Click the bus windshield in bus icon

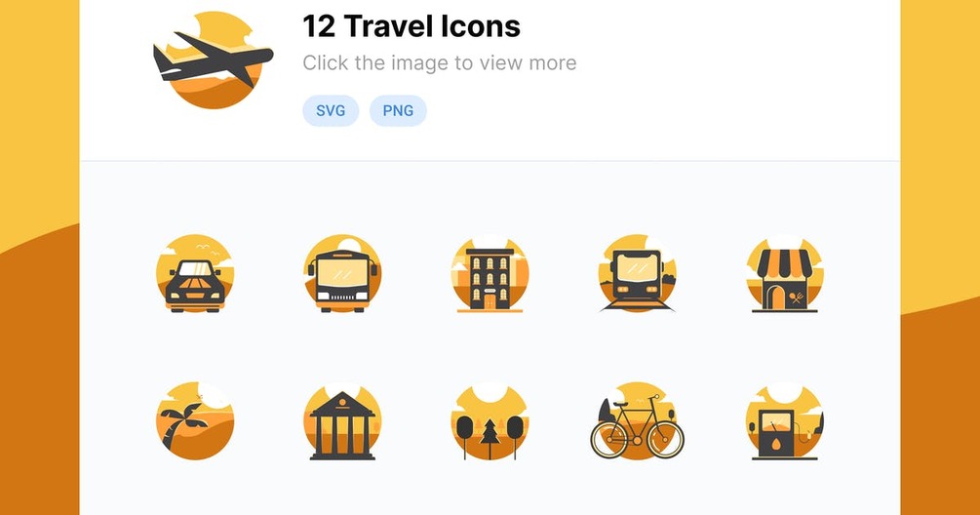pos(342,271)
